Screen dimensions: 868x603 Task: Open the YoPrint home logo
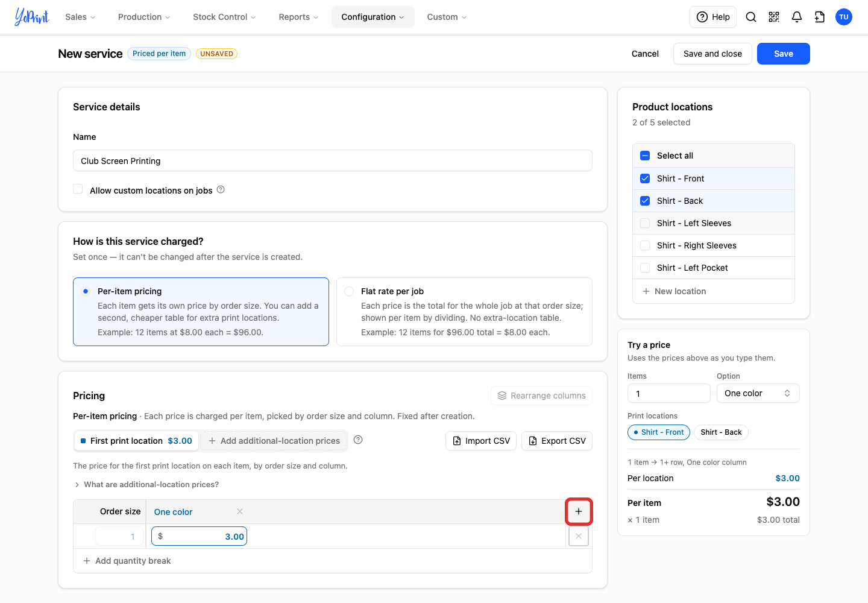pyautogui.click(x=32, y=17)
